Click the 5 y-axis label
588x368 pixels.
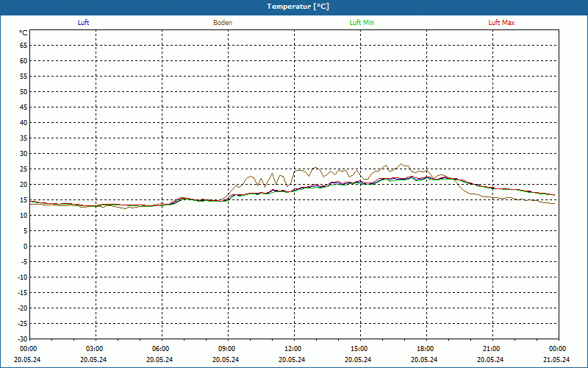(26, 231)
